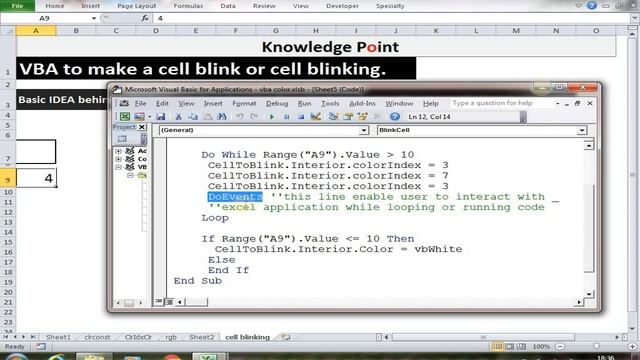Click the zoom slider handle
Image resolution: width=640 pixels, height=360 pixels.
click(596, 347)
